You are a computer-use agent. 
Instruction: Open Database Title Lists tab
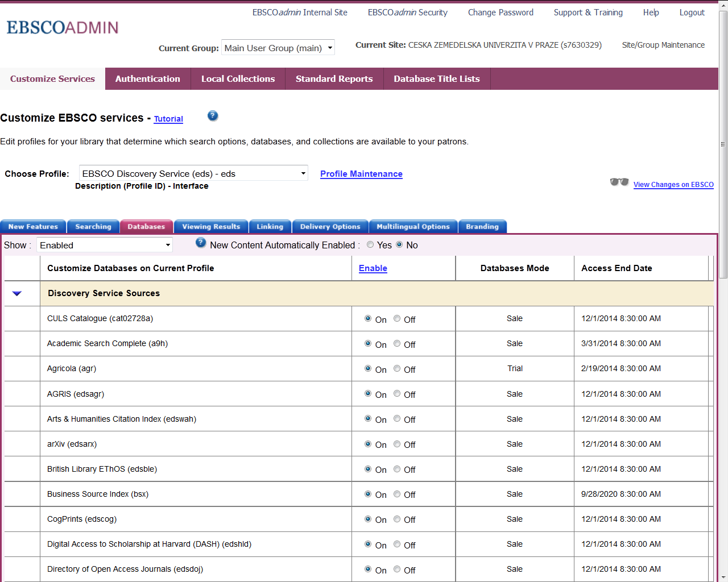pos(437,79)
